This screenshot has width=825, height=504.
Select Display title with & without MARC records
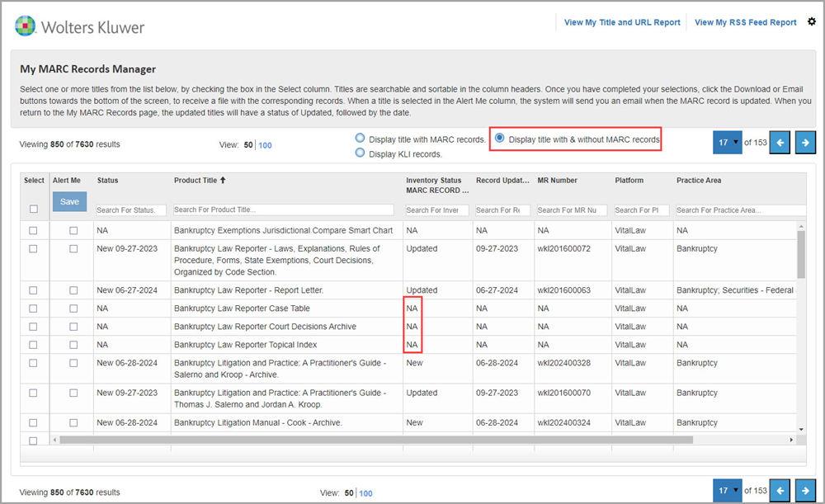(499, 139)
